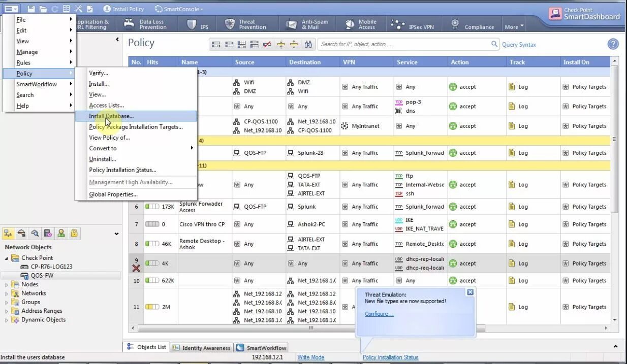The image size is (627, 364).
Task: Click the objects tree pane dropdown arrow
Action: 116,234
